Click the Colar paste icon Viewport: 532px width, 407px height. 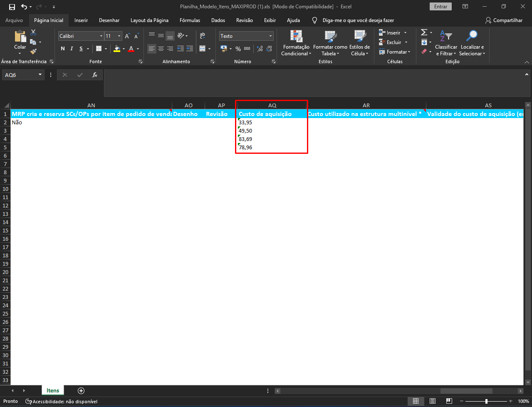(20, 37)
